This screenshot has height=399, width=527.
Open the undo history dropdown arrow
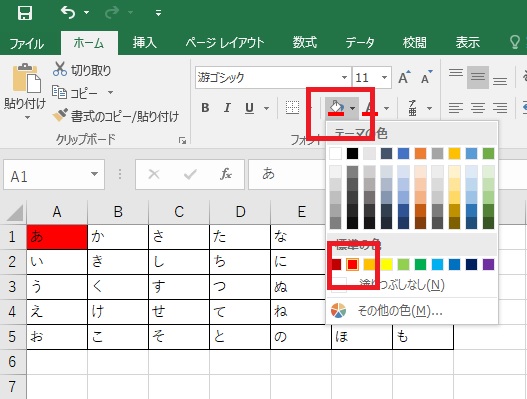pos(86,13)
